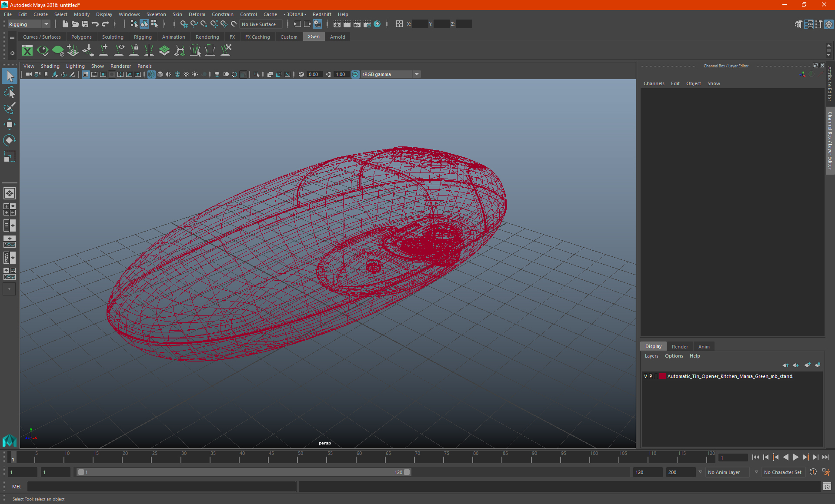Open the Windows menu
Viewport: 835px width, 504px height.
(129, 14)
